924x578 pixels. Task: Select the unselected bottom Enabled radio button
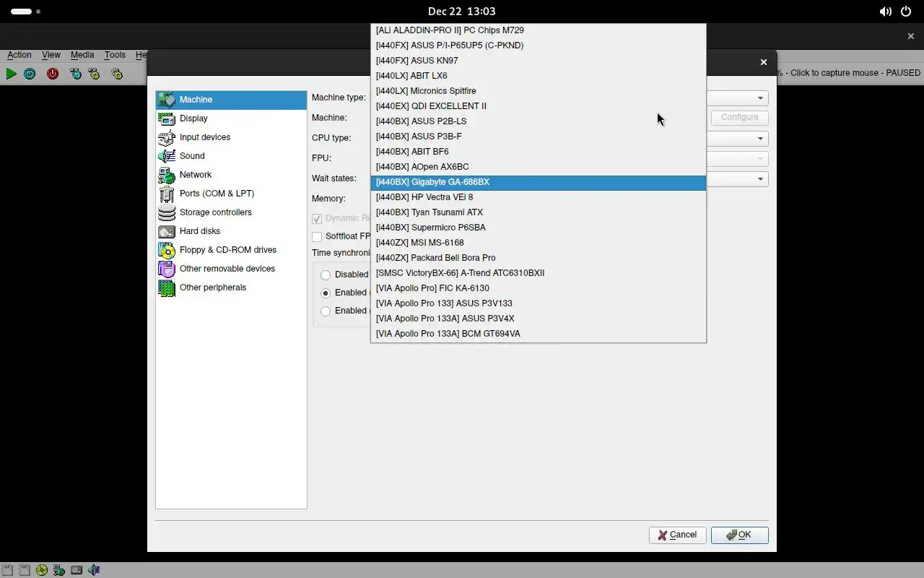pos(326,311)
